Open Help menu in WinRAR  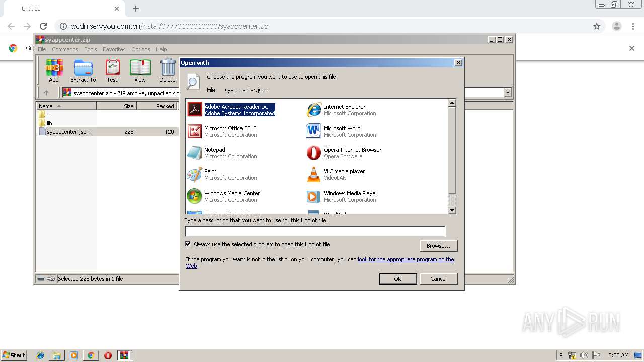coord(161,49)
